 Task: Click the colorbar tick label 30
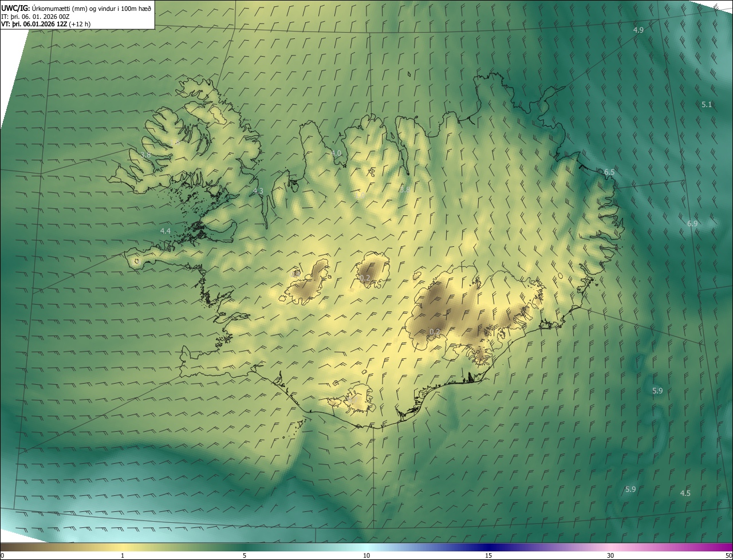[x=610, y=556]
